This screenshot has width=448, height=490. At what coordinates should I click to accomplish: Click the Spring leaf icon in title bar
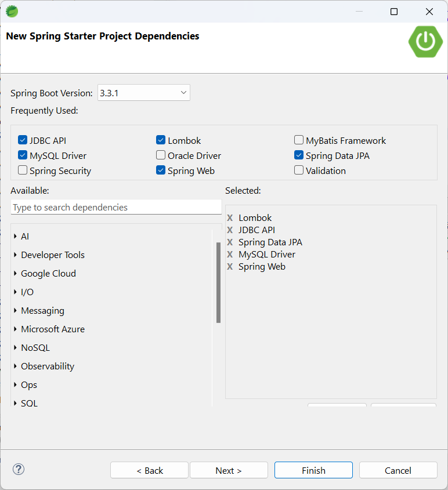tap(12, 12)
